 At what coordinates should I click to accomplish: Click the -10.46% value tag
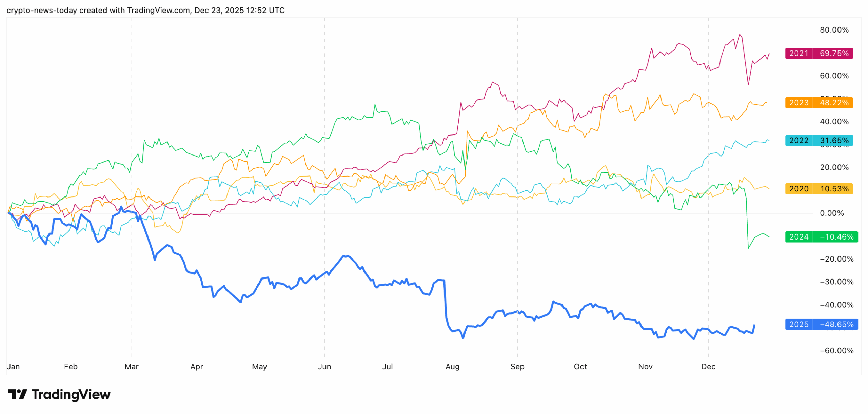(836, 237)
